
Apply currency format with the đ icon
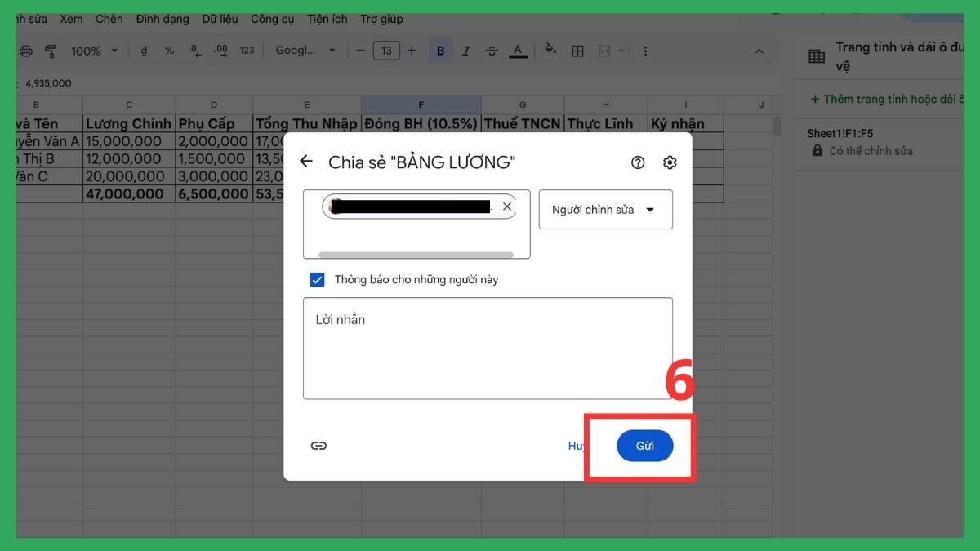pos(144,51)
